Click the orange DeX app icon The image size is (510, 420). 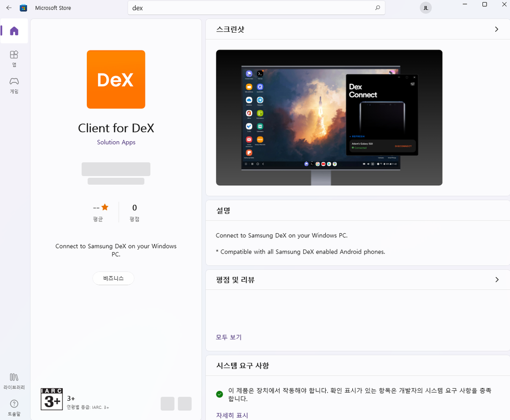116,79
